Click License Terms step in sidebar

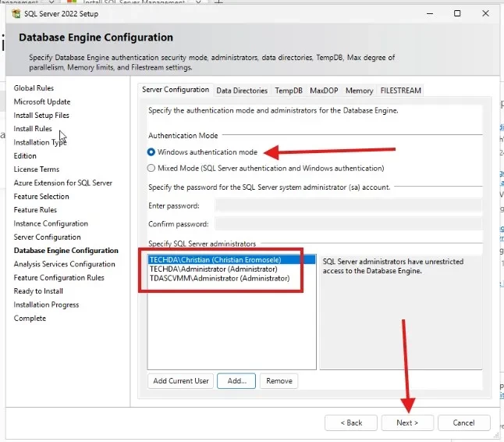(x=37, y=169)
